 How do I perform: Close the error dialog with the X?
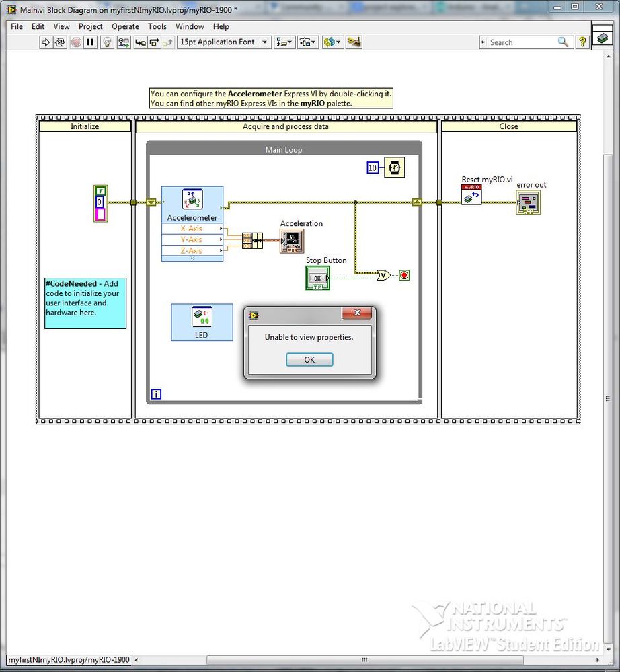[357, 313]
